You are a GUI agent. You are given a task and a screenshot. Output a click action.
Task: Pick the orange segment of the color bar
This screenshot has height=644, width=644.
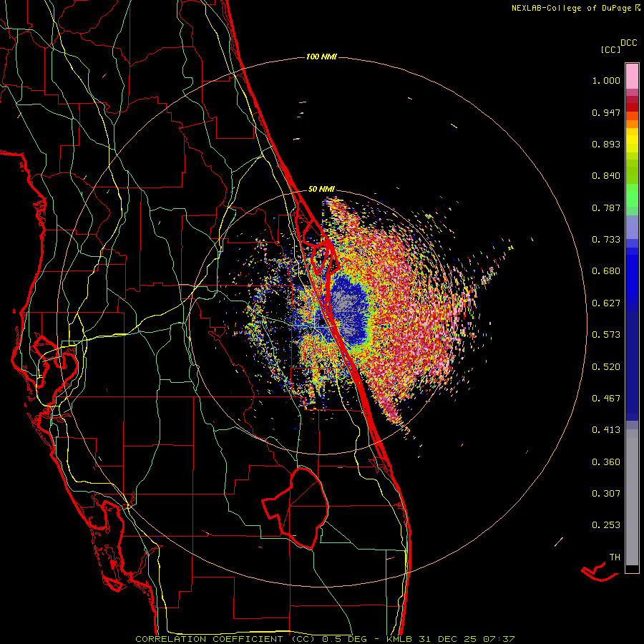632,124
